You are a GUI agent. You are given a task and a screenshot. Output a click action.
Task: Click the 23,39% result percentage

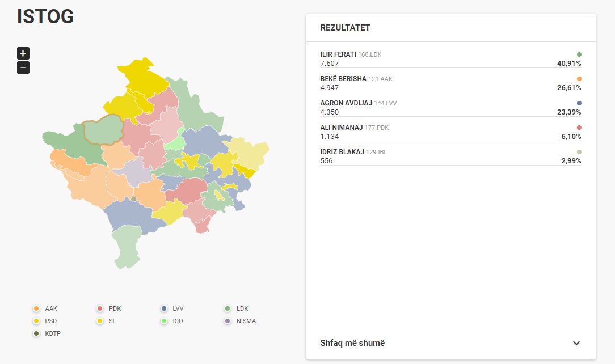click(569, 112)
